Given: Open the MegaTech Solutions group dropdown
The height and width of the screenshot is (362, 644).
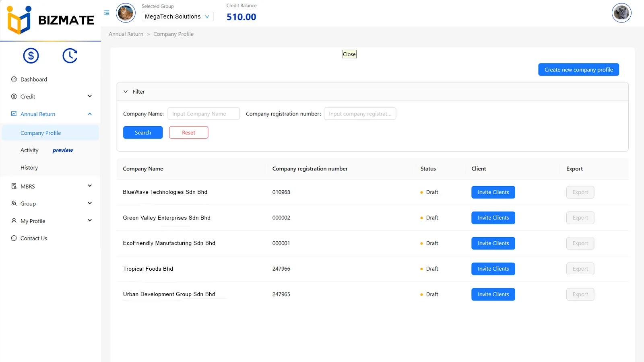Looking at the screenshot, I should [x=178, y=16].
